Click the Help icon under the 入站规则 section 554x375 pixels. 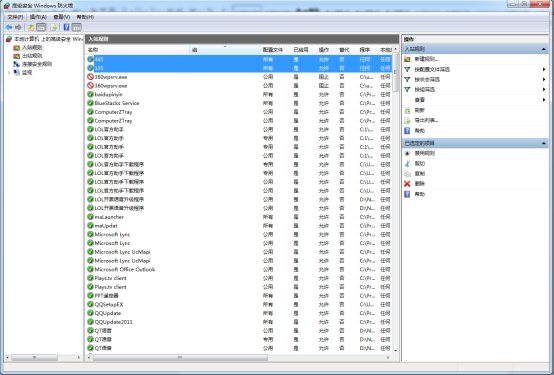coord(407,131)
